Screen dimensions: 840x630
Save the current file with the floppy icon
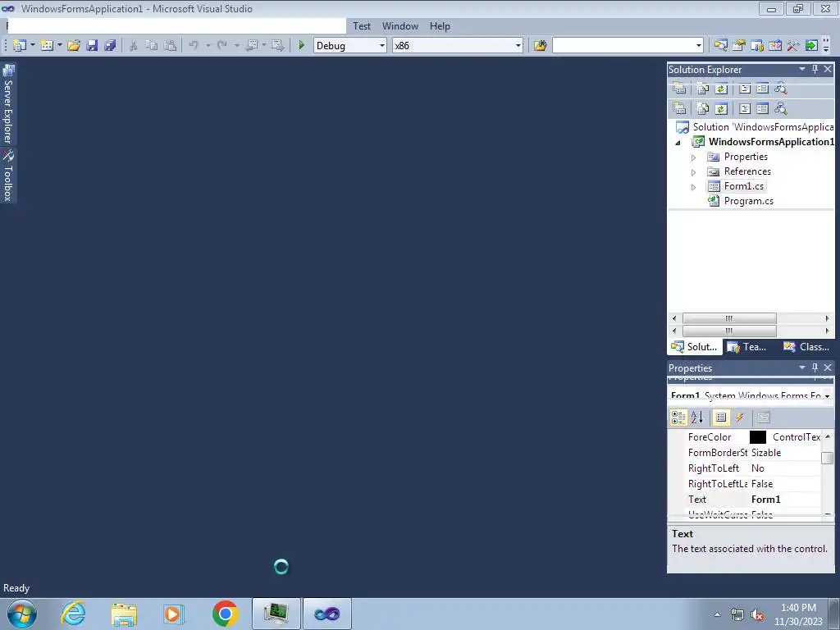(x=92, y=46)
